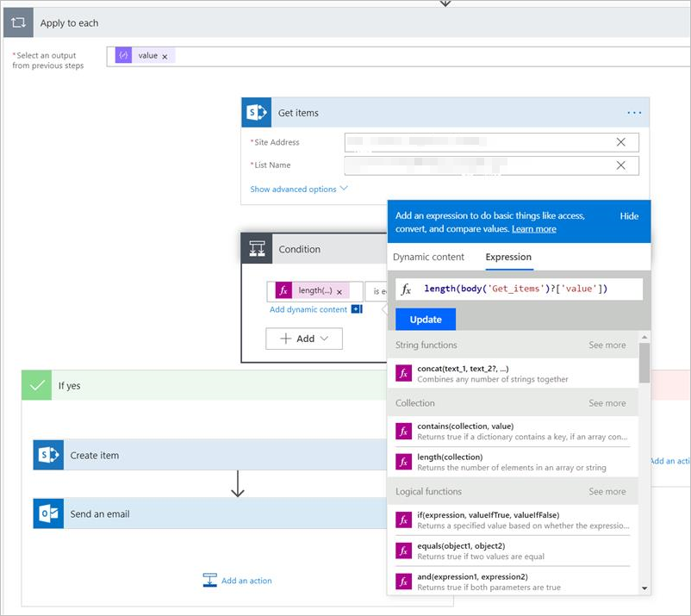The width and height of the screenshot is (691, 616).
Task: Click the expression input field
Action: 530,289
